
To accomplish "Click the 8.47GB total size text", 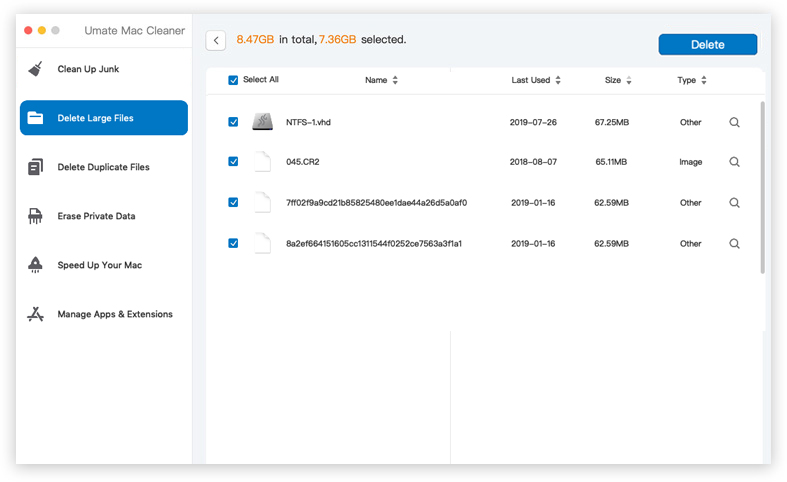I will pyautogui.click(x=255, y=40).
